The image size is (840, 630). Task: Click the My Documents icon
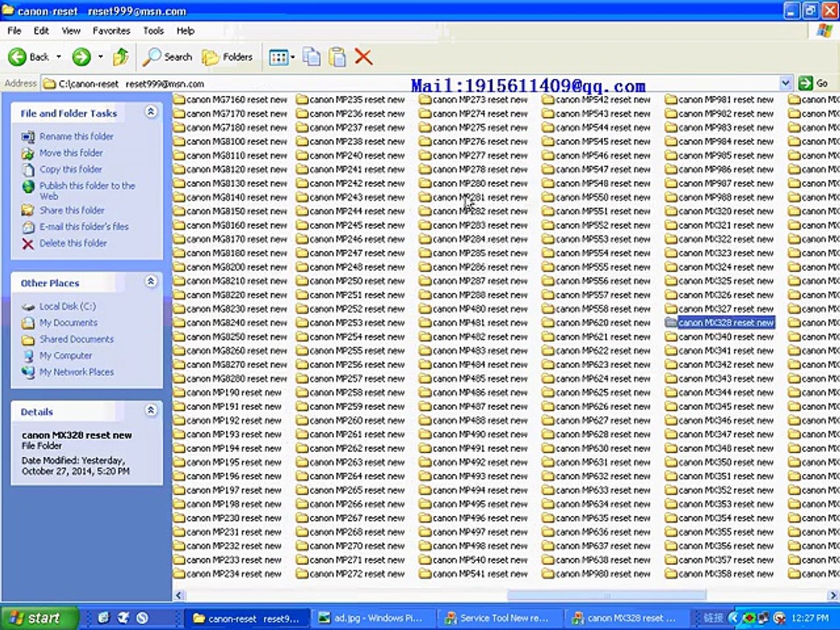pos(28,323)
